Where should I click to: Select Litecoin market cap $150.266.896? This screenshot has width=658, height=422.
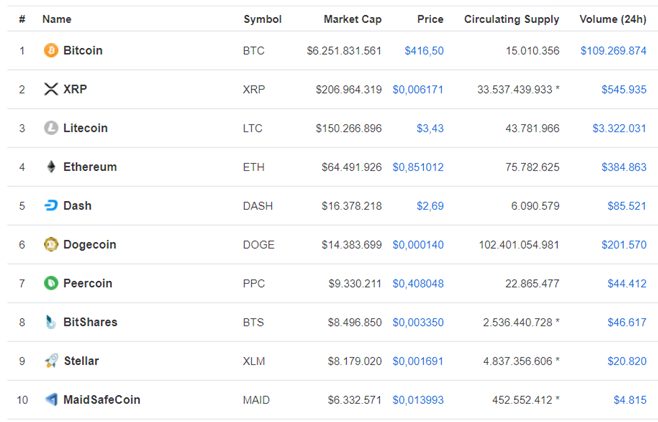[348, 128]
